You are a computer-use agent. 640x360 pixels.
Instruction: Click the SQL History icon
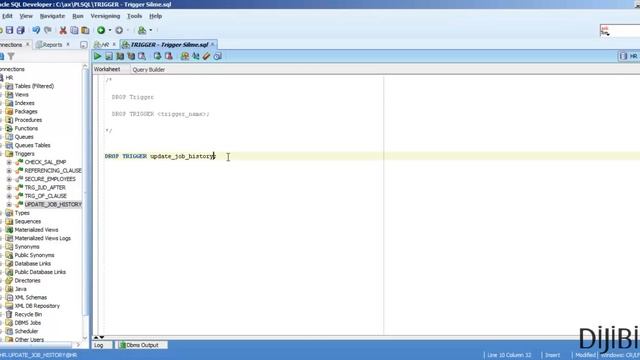[x=218, y=56]
